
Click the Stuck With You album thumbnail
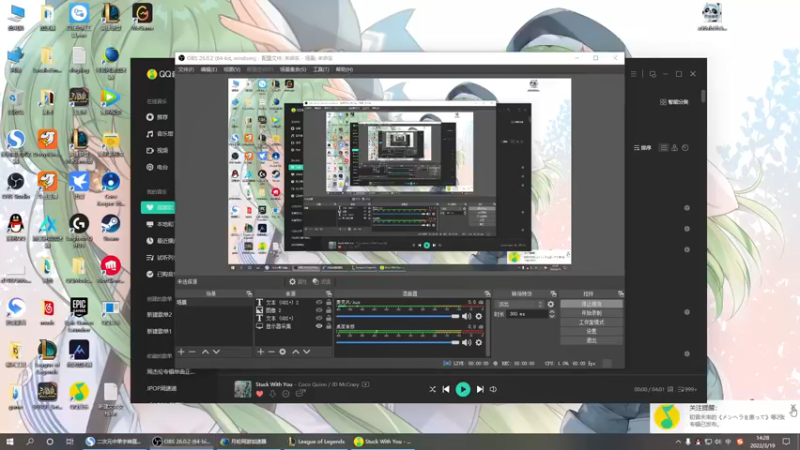(243, 389)
